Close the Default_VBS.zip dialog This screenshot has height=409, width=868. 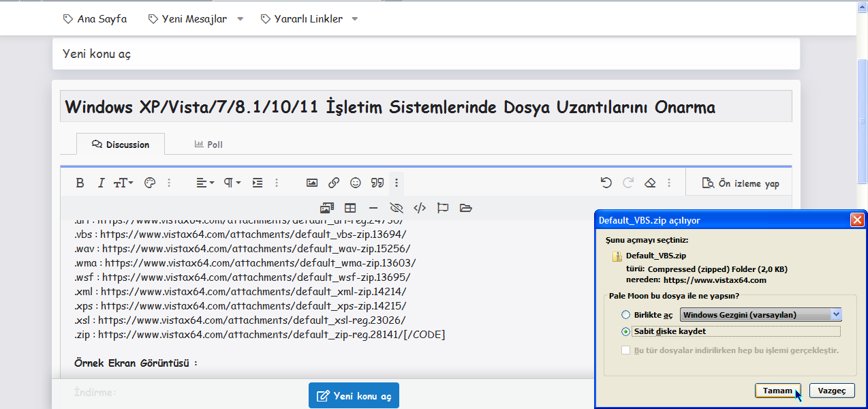click(857, 220)
